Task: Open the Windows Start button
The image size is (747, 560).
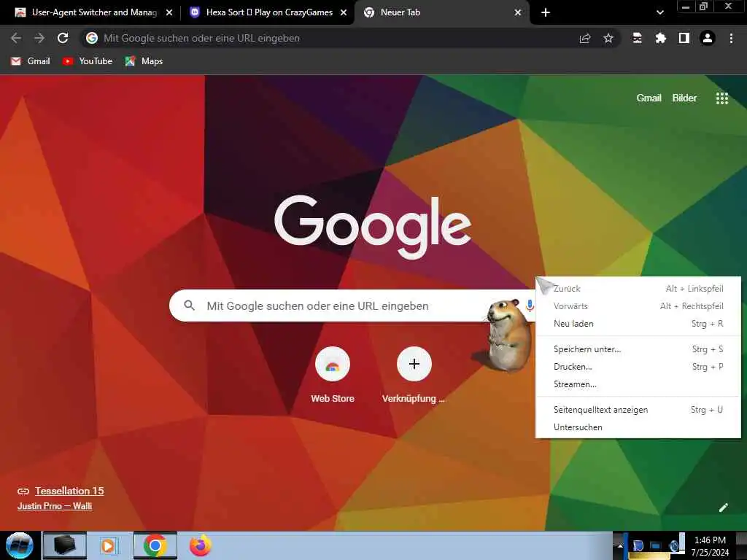Action: (x=20, y=545)
